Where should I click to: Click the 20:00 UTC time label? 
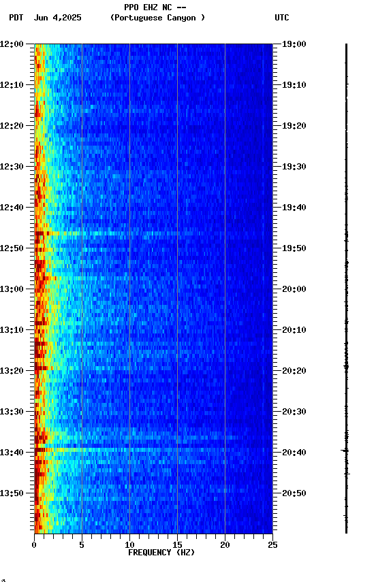click(x=294, y=289)
